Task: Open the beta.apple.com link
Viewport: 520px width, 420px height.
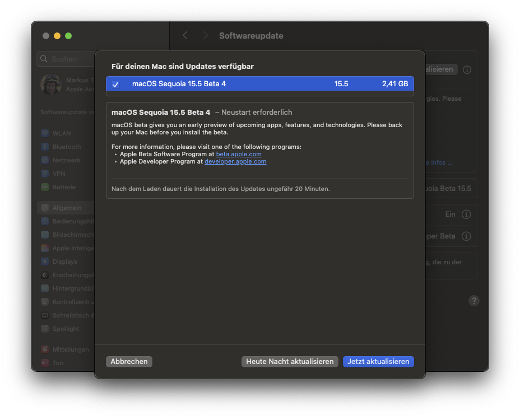Action: point(239,154)
